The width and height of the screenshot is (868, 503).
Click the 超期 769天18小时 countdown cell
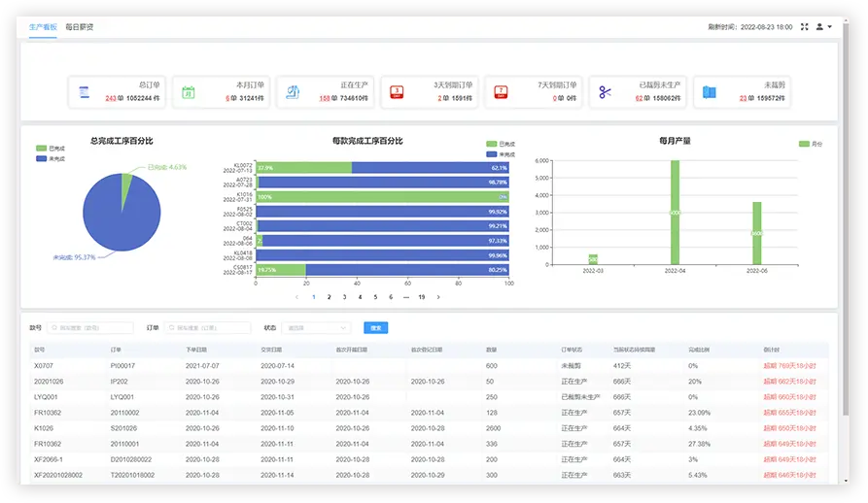coord(789,365)
